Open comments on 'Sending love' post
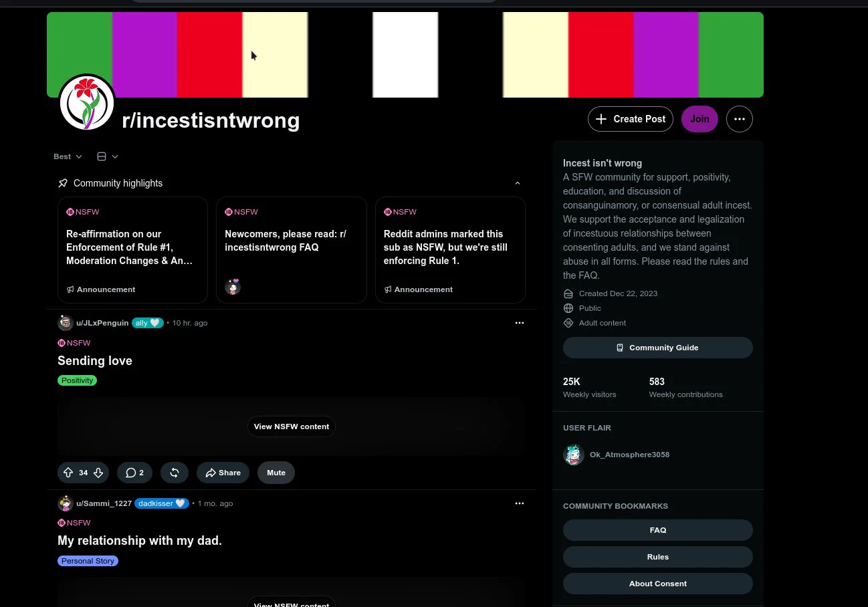 134,473
